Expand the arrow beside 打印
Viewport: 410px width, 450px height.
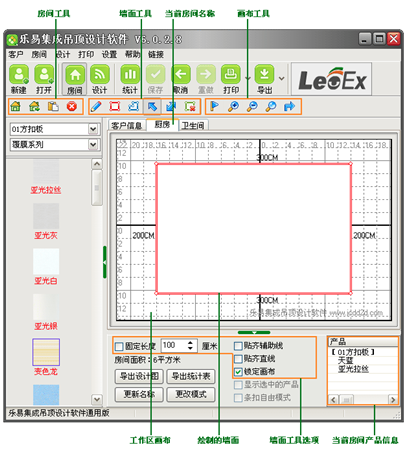247,79
